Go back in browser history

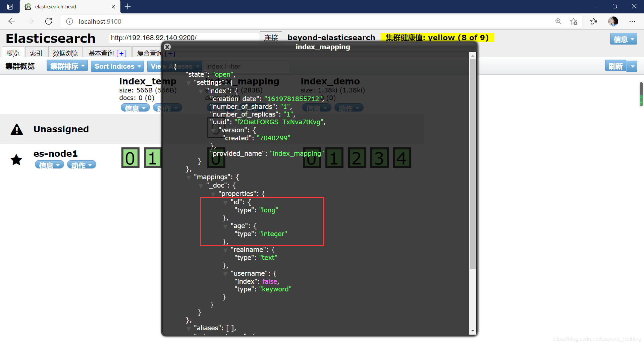tap(12, 21)
